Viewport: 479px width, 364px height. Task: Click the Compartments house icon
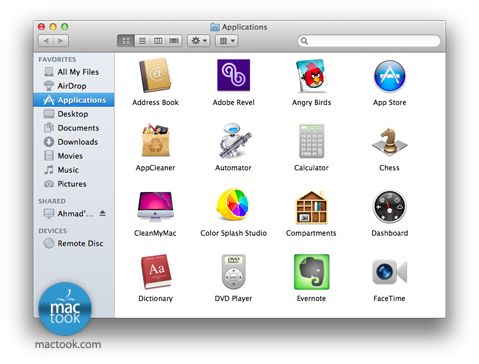click(311, 207)
